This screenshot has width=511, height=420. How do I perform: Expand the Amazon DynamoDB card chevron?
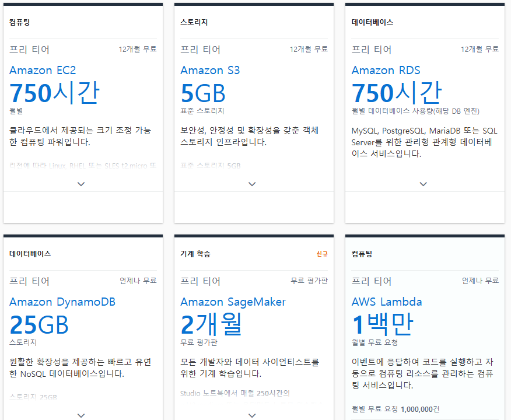tap(81, 415)
